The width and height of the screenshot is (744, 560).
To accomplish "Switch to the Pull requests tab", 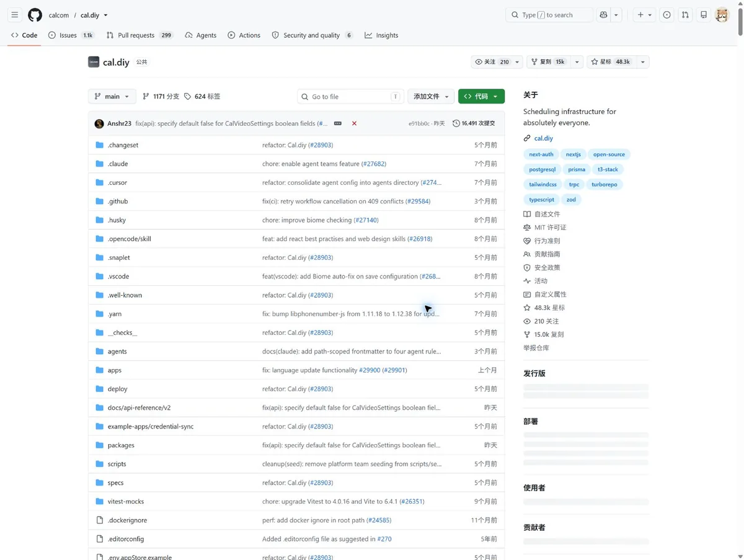I will tap(139, 35).
